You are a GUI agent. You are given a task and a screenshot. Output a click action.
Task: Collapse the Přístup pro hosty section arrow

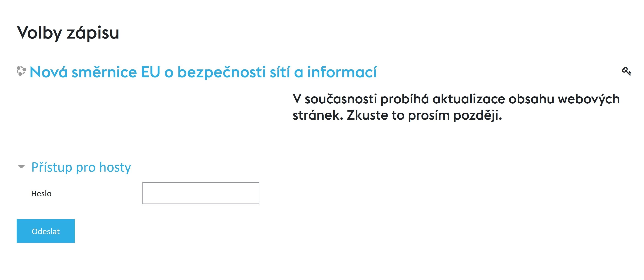tap(22, 167)
